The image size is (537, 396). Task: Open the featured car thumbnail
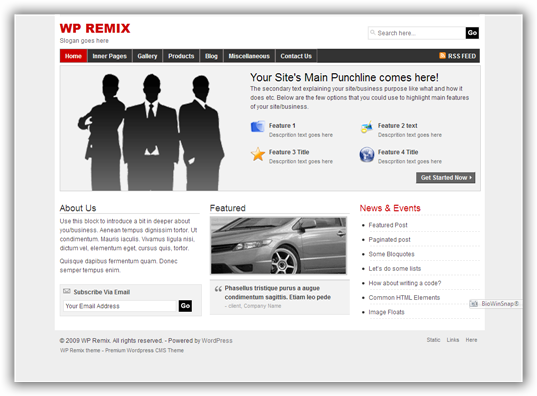point(278,245)
